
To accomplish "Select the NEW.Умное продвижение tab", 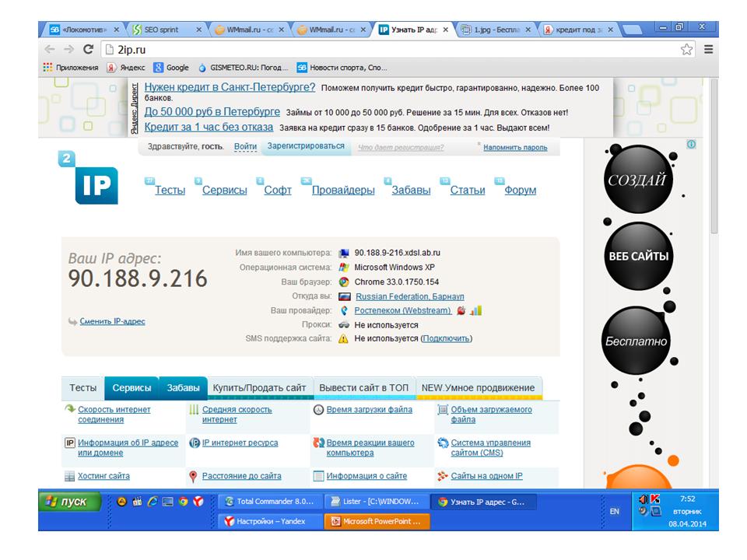I will (479, 387).
